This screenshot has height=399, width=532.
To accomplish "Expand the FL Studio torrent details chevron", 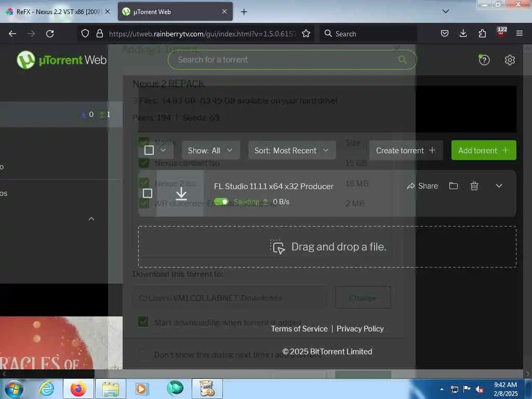I will coord(499,186).
